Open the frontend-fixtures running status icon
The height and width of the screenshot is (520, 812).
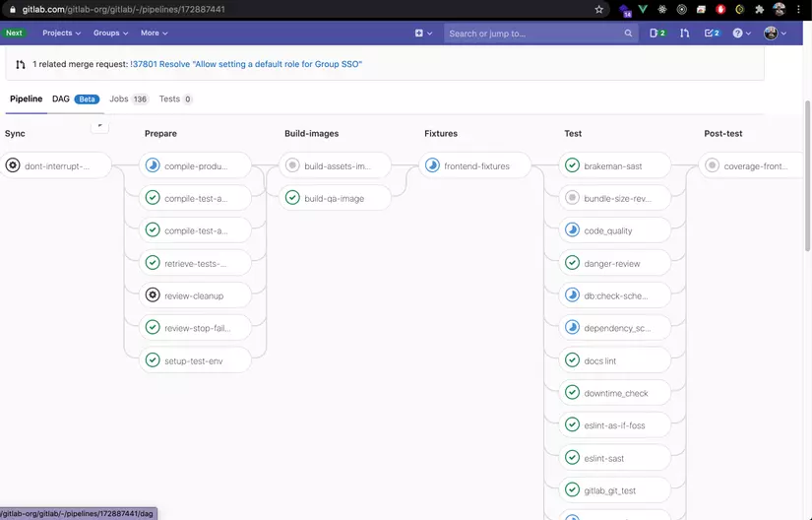pos(432,165)
